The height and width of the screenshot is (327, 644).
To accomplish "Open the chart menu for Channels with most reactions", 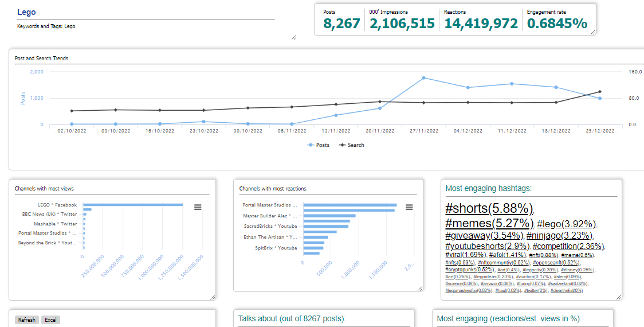I will click(x=409, y=207).
